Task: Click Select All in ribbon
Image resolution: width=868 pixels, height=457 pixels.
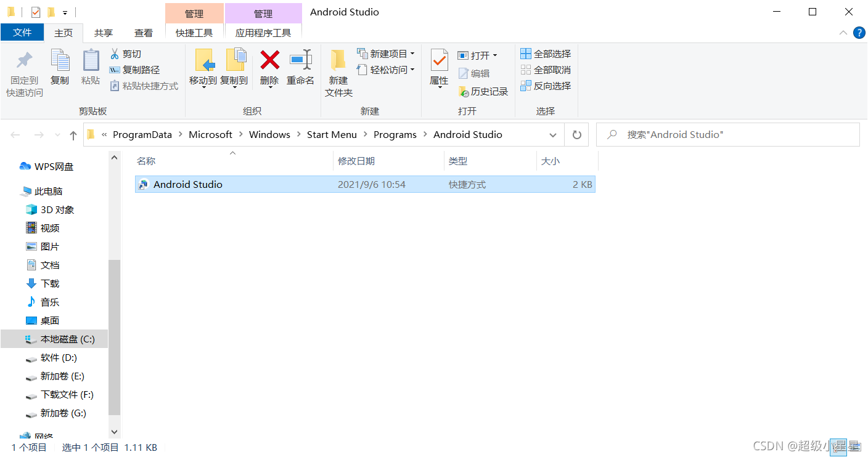Action: point(546,54)
